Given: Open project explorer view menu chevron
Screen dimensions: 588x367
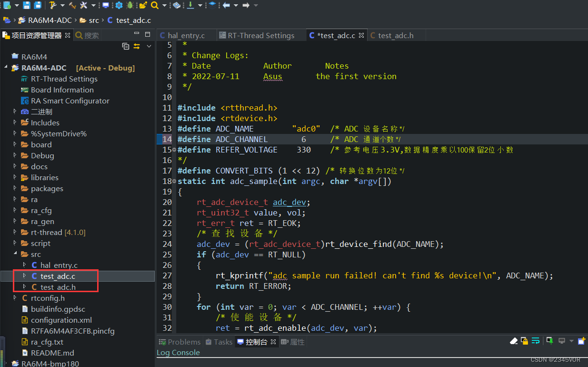Looking at the screenshot, I should click(149, 46).
